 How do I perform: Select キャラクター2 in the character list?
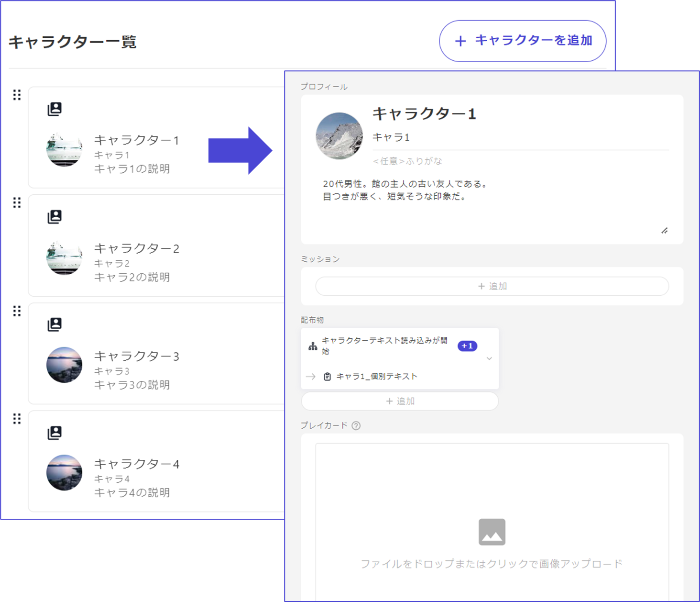[x=136, y=249]
